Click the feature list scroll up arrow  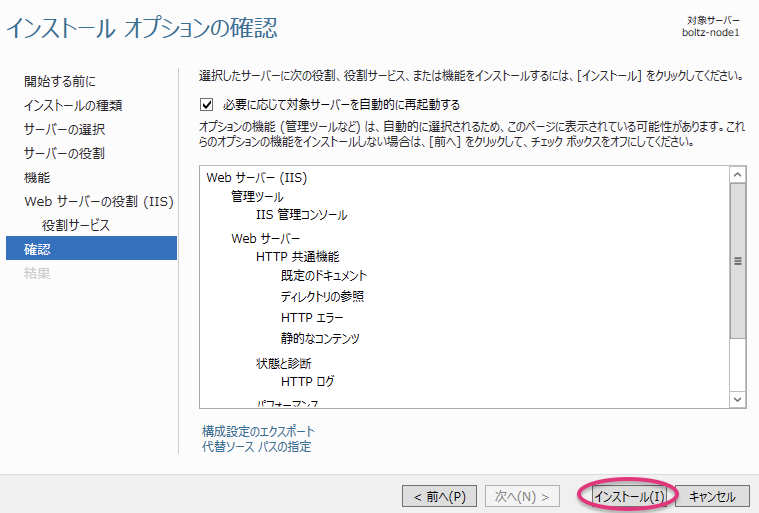[738, 175]
